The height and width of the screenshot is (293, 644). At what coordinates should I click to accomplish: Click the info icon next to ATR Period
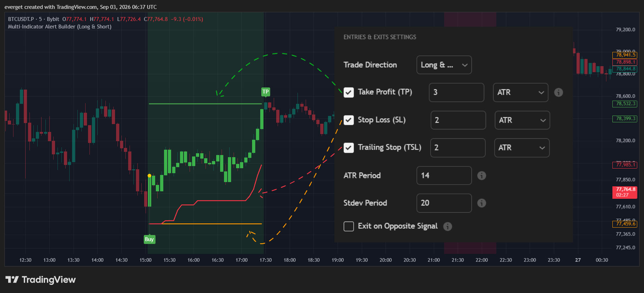click(481, 176)
